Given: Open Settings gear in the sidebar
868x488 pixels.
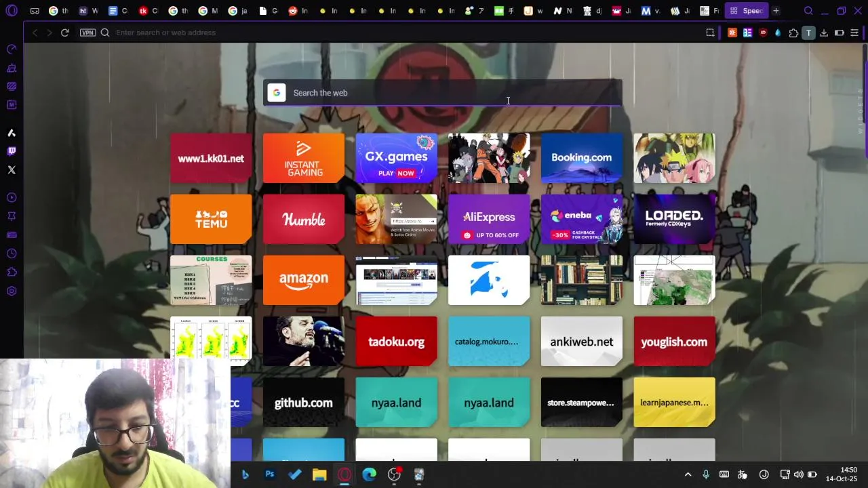Looking at the screenshot, I should pyautogui.click(x=12, y=291).
